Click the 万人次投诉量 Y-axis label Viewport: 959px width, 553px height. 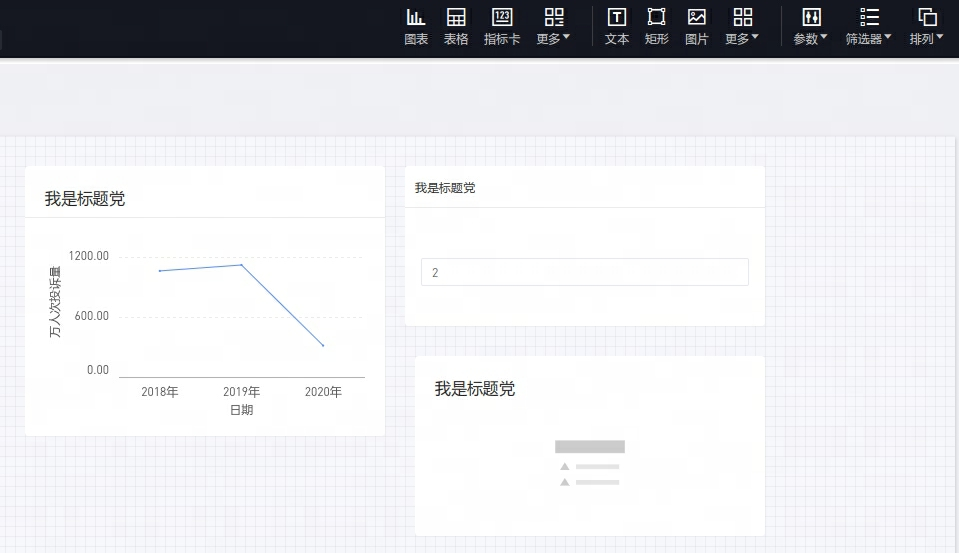[x=56, y=302]
